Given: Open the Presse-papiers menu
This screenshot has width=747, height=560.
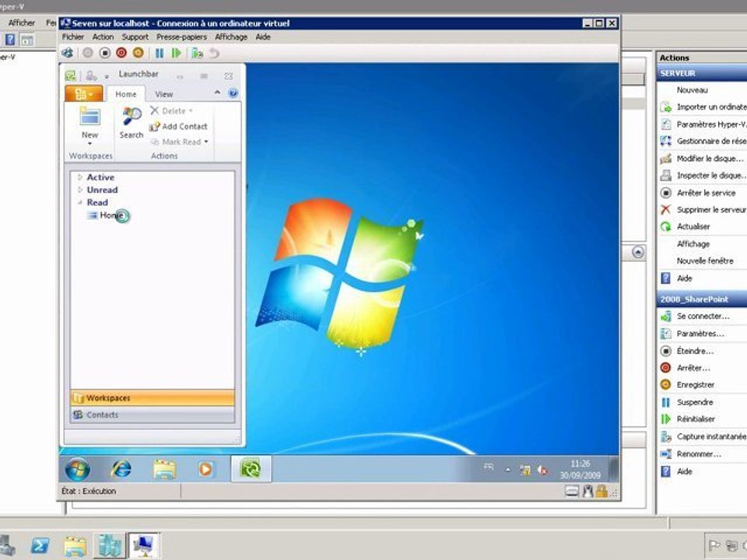Looking at the screenshot, I should point(181,37).
